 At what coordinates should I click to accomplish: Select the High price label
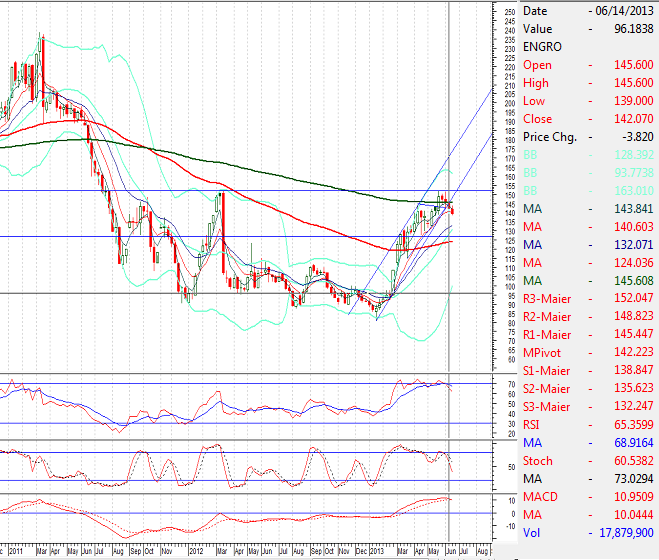click(x=536, y=83)
